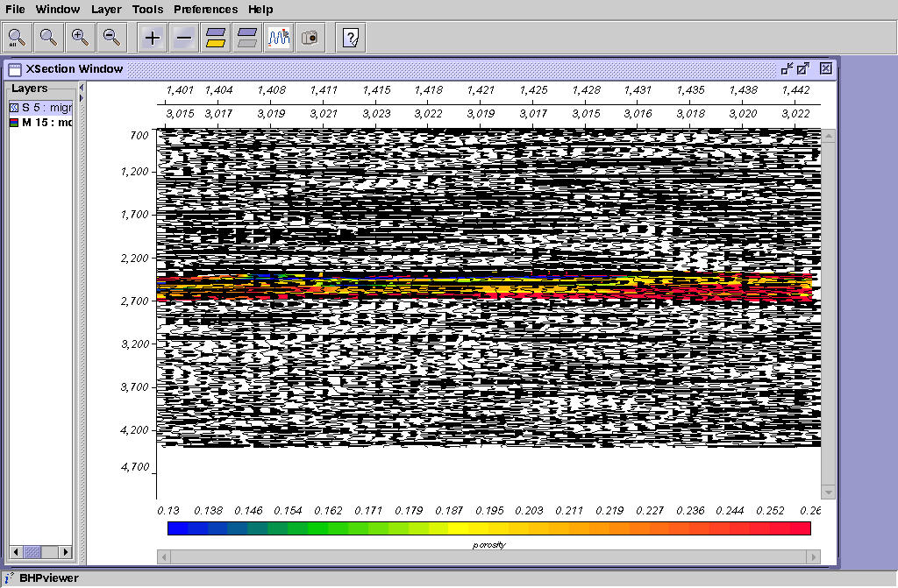The image size is (898, 588).
Task: Click the section horizontal scrollbar left arrow
Action: [x=164, y=556]
